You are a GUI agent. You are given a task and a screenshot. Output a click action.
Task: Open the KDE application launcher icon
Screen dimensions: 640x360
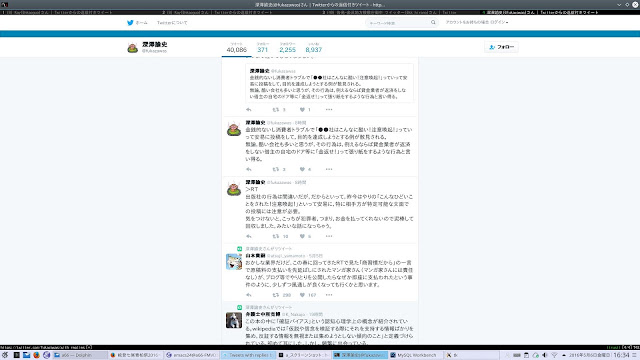(x=5, y=355)
